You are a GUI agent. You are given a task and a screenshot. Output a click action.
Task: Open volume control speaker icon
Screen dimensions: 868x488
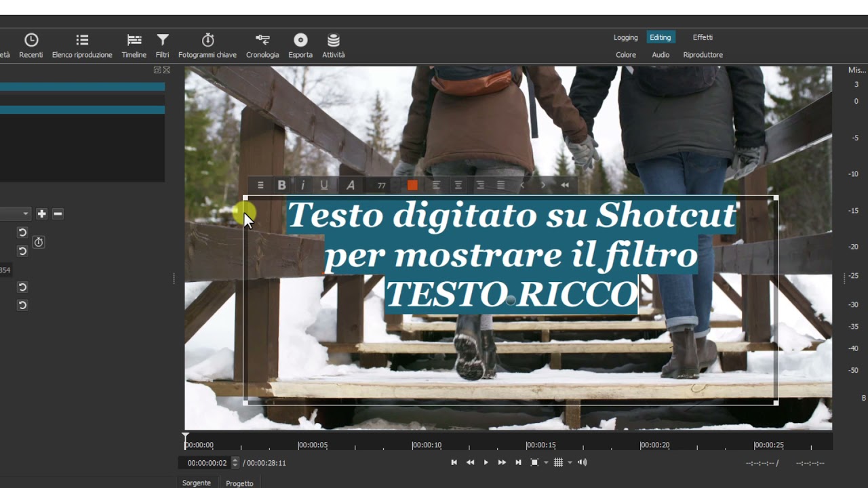tap(582, 462)
